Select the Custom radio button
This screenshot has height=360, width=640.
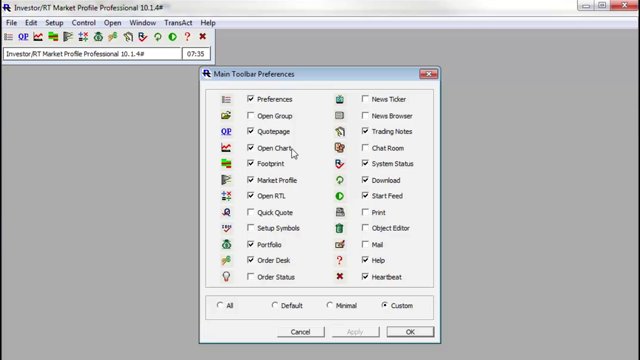coord(384,305)
